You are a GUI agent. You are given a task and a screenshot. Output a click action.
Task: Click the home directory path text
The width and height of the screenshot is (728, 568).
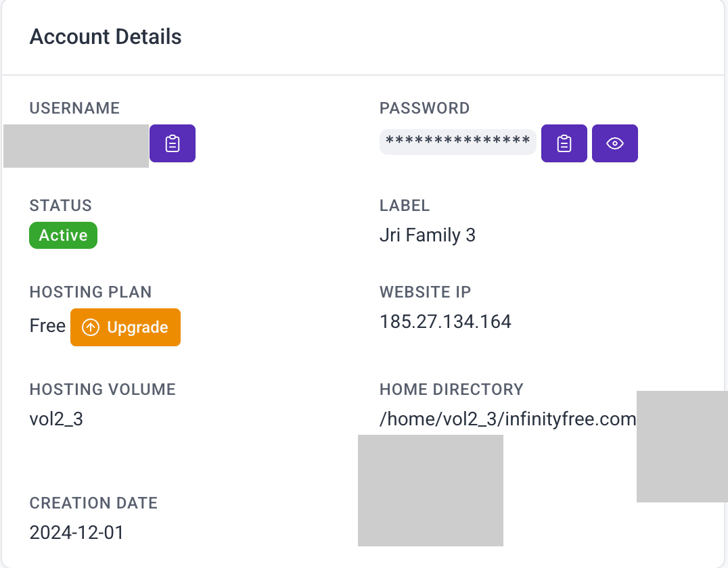pyautogui.click(x=507, y=419)
